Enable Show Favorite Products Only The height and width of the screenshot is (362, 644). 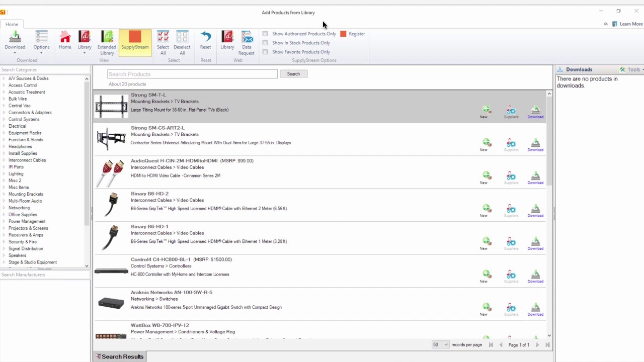click(x=265, y=52)
